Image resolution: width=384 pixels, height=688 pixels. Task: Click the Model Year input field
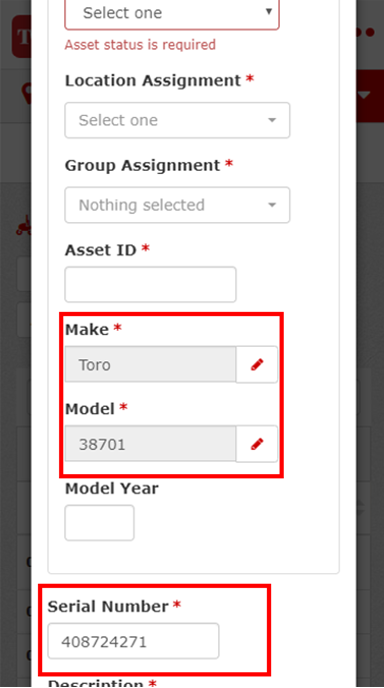click(x=100, y=523)
